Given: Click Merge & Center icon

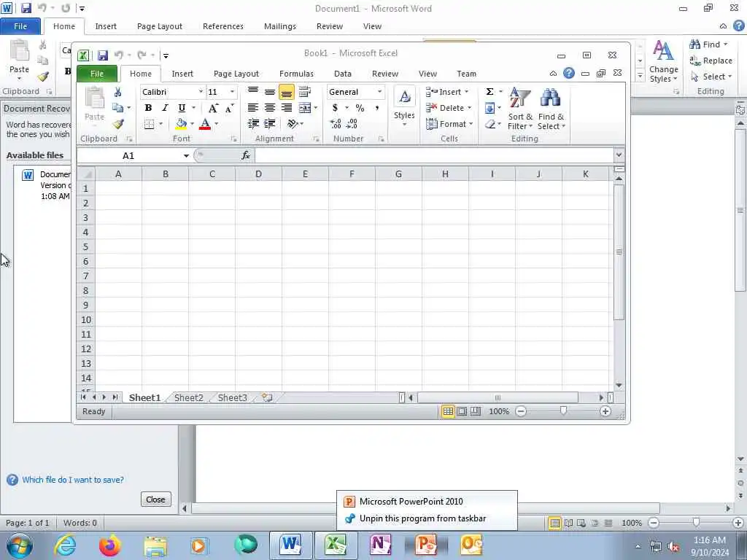Looking at the screenshot, I should [305, 108].
